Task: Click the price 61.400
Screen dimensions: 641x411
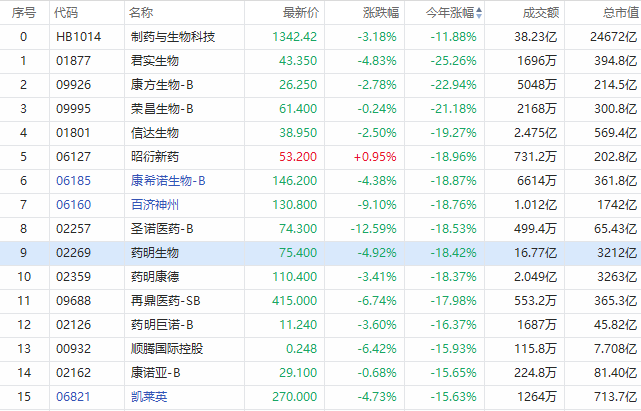Action: 298,109
